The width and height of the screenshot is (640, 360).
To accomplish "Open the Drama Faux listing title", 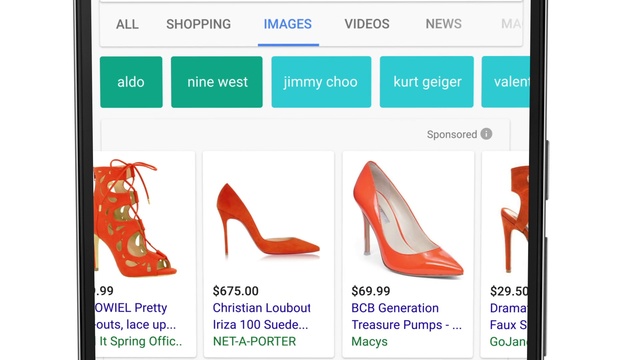I will (x=509, y=316).
